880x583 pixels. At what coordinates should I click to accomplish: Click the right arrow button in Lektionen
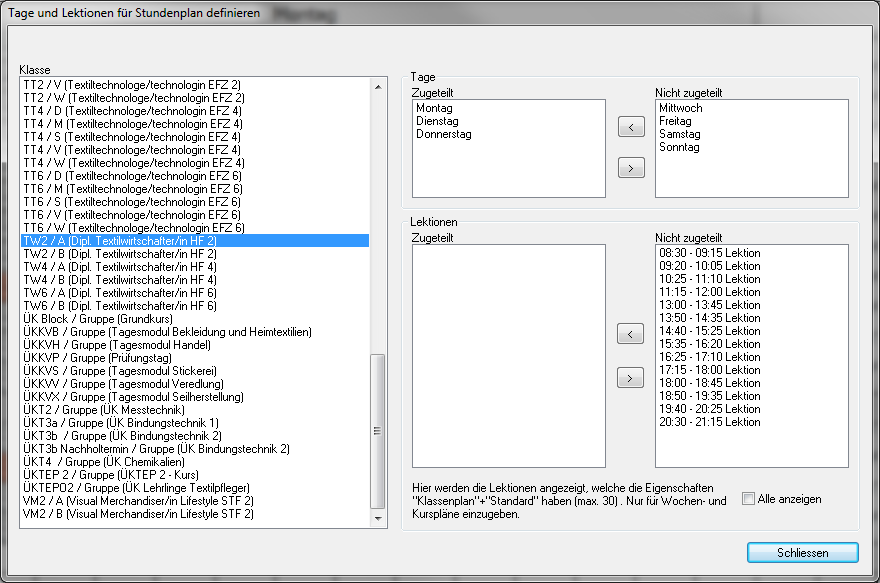(631, 377)
